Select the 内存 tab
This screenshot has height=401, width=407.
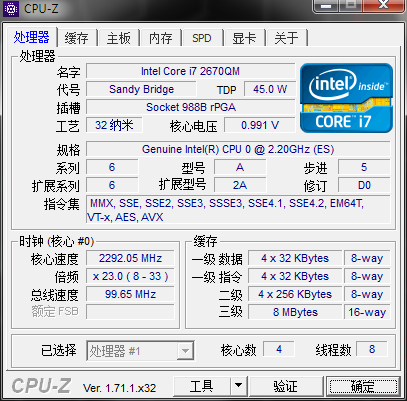coord(160,38)
